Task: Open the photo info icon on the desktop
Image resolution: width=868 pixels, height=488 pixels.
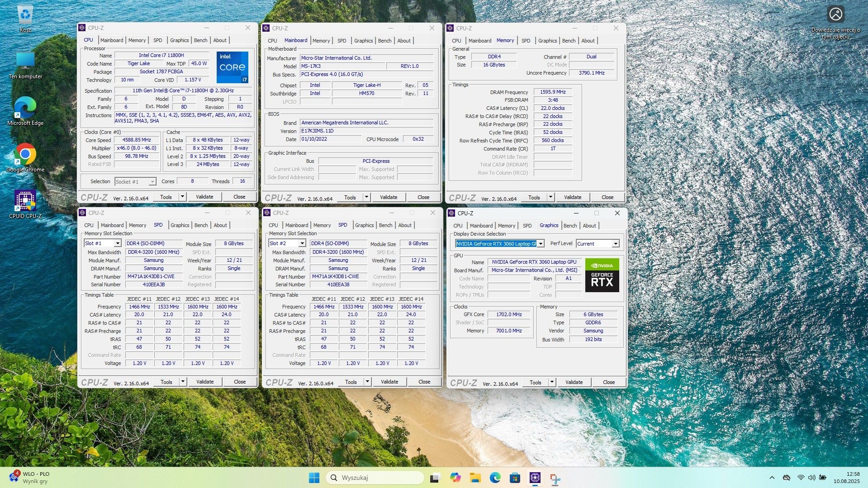Action: point(835,14)
